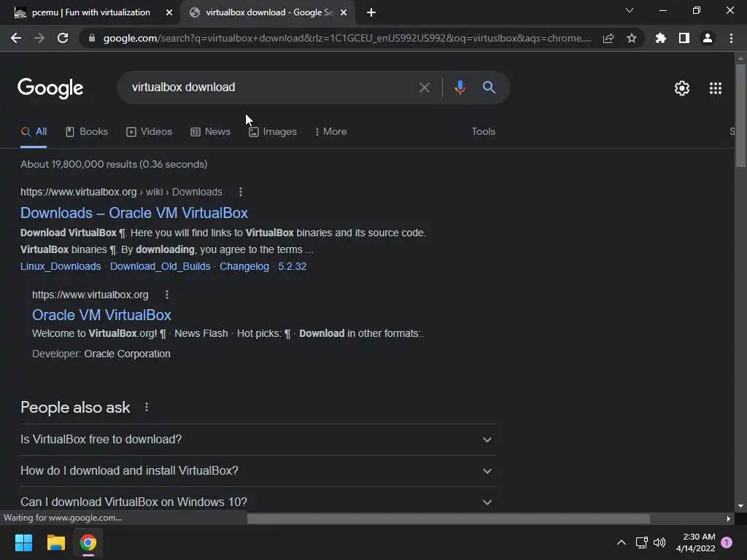Image resolution: width=747 pixels, height=560 pixels.
Task: Open the tab search dropdown chevron
Action: (x=630, y=10)
